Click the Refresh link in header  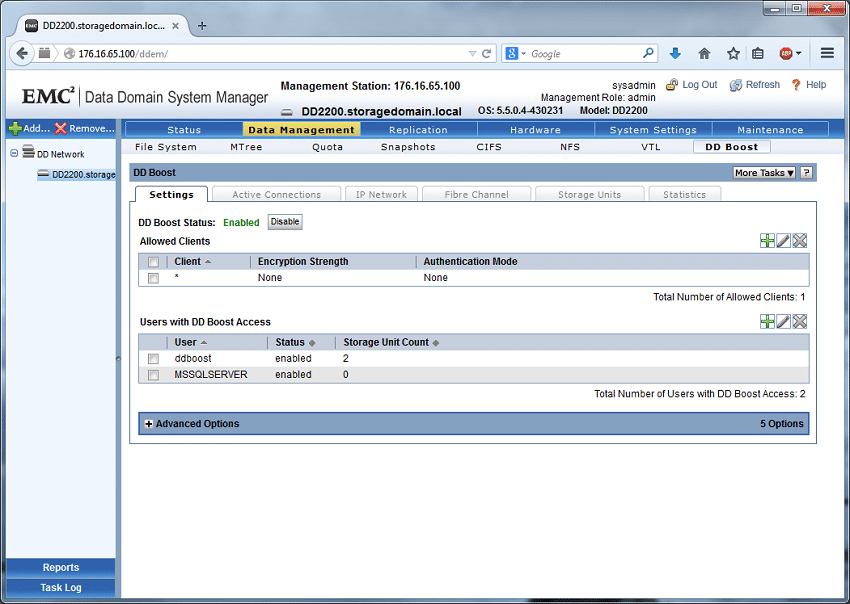[x=755, y=85]
